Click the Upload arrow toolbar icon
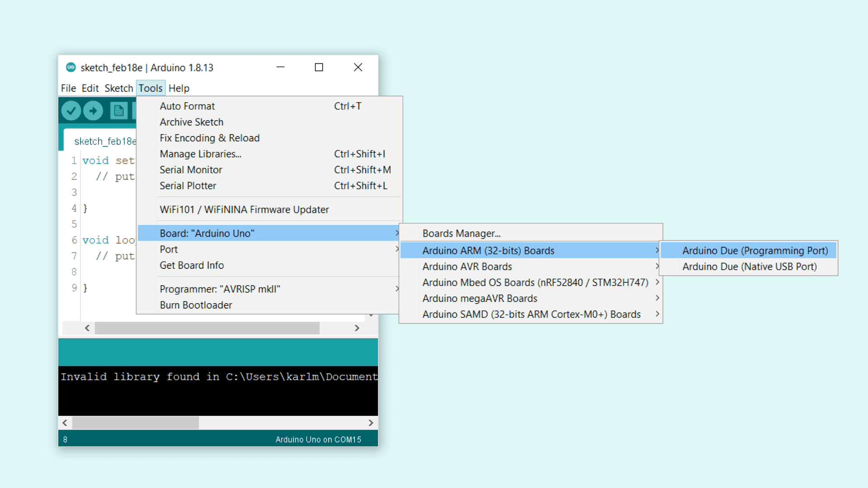 click(x=93, y=111)
